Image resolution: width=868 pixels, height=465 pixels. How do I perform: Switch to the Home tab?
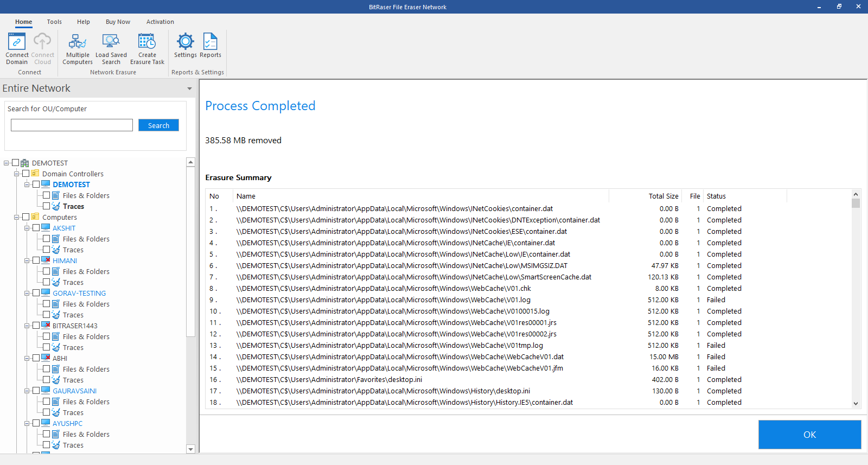pos(23,22)
